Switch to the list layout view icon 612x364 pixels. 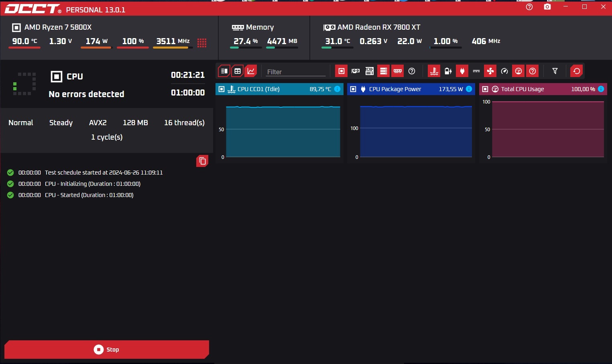tap(224, 71)
